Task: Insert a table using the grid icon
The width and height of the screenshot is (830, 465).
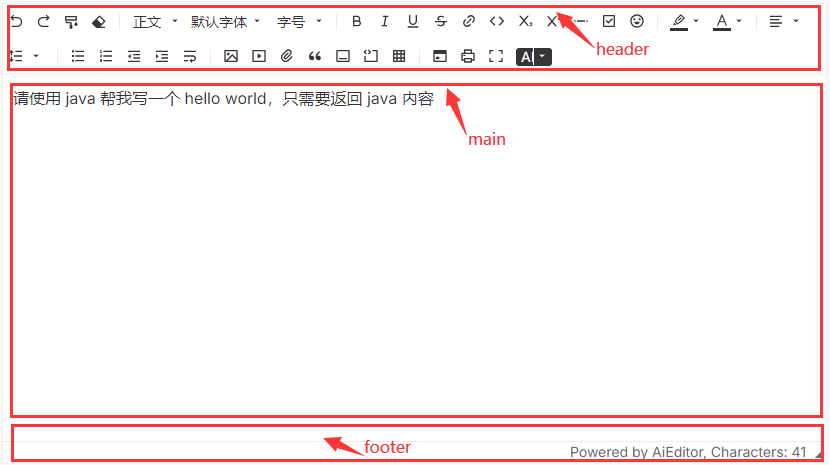Action: (x=399, y=56)
